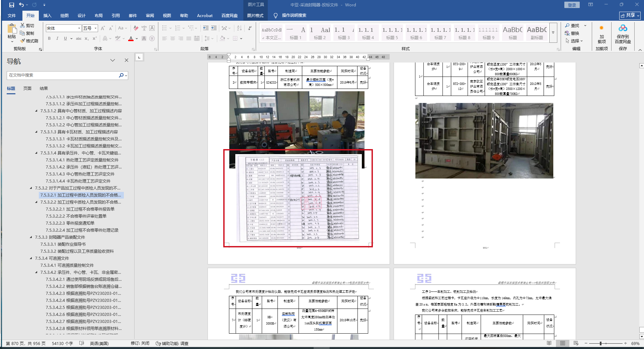
Task: Click the clear formatting eraser icon
Action: 136,28
